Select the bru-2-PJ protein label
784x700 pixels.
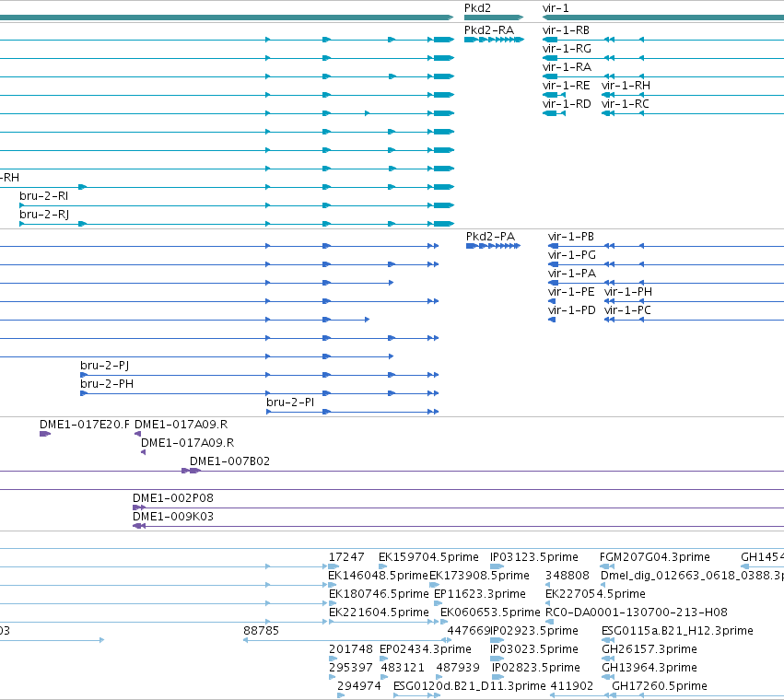(104, 366)
